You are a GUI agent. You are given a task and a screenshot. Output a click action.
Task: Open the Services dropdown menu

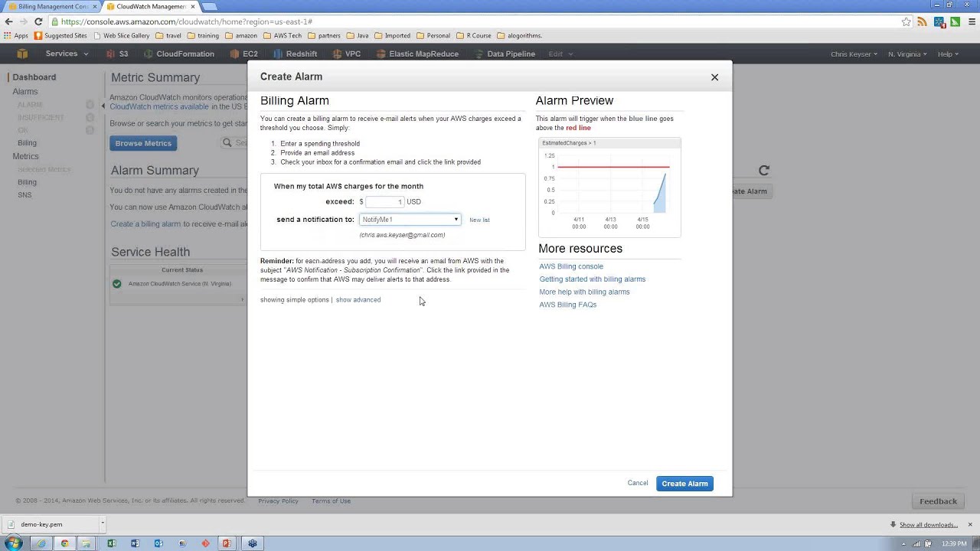[67, 54]
